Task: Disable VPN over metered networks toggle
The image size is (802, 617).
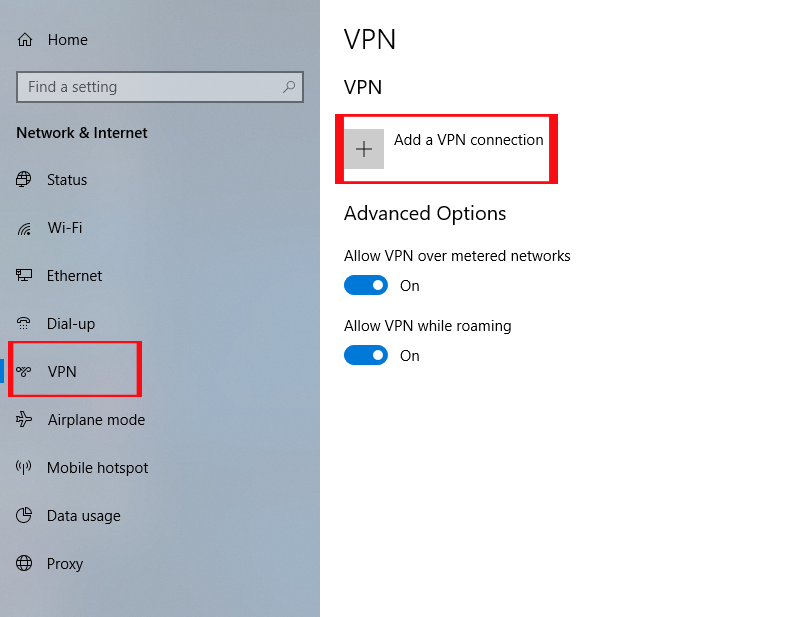Action: click(366, 285)
